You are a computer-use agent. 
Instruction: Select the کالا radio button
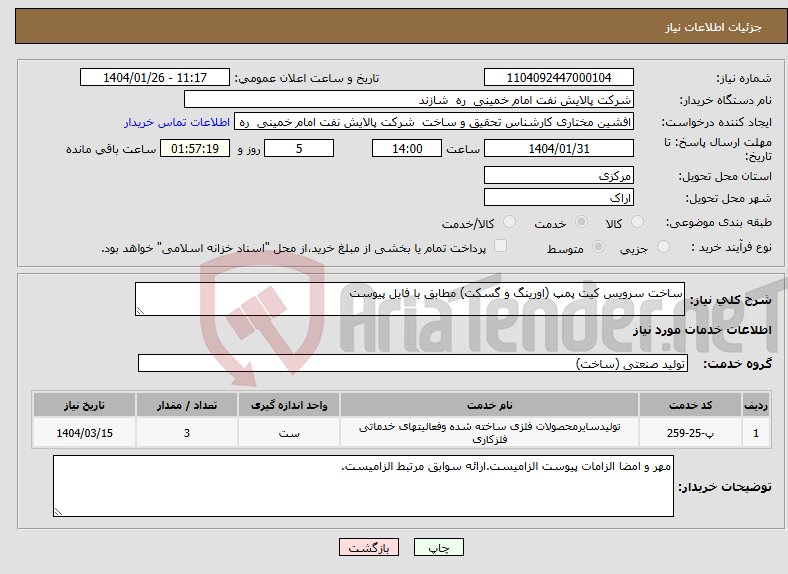tap(637, 222)
